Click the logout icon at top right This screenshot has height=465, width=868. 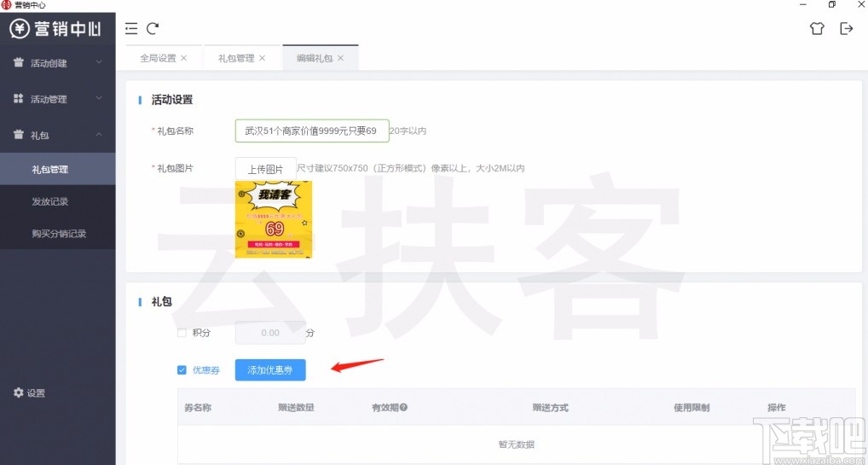tap(847, 28)
